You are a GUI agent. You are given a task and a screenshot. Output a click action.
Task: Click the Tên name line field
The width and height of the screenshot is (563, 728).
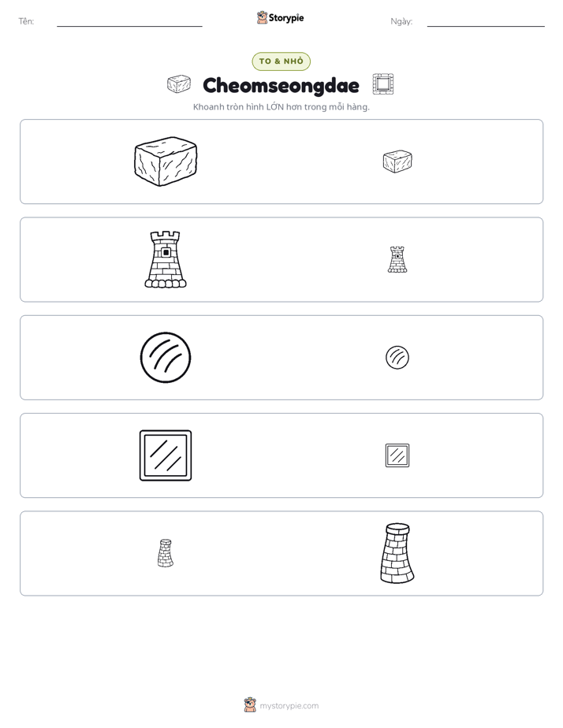point(129,21)
